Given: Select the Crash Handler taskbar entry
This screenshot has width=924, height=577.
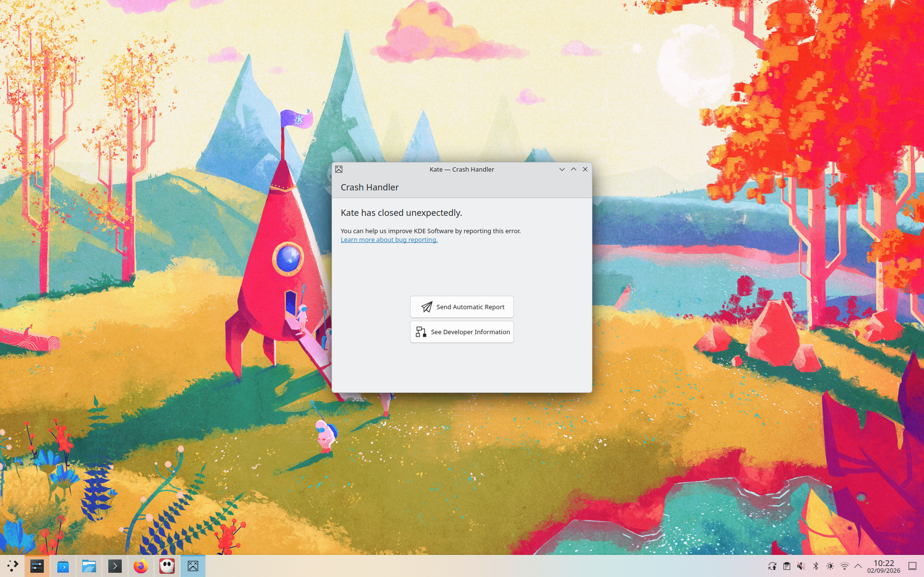Looking at the screenshot, I should pyautogui.click(x=193, y=566).
